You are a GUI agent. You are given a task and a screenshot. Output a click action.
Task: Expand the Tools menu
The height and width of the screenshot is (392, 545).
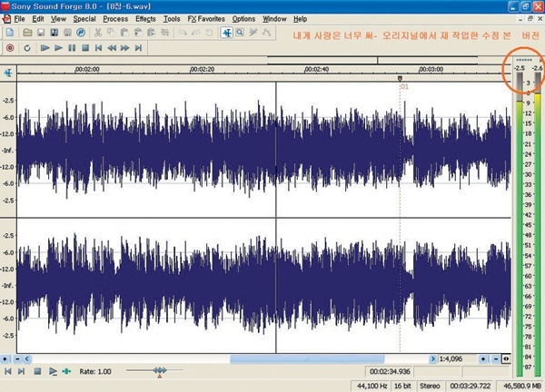[x=173, y=18]
